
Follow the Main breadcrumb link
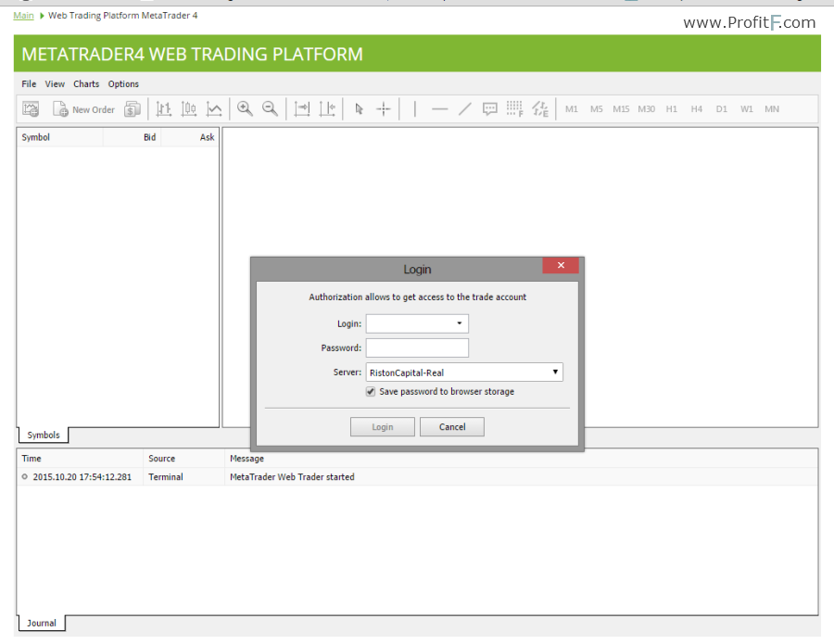pos(23,16)
